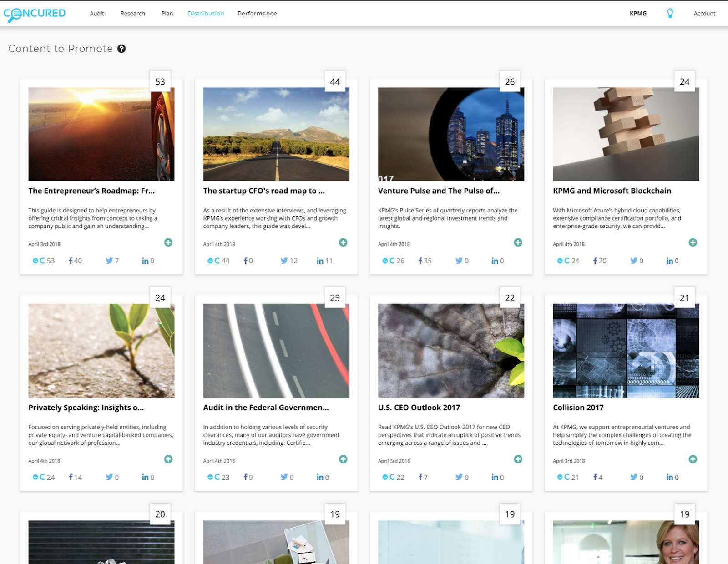Open the sunset road thumbnail image
Image resolution: width=728 pixels, height=564 pixels.
(x=101, y=134)
